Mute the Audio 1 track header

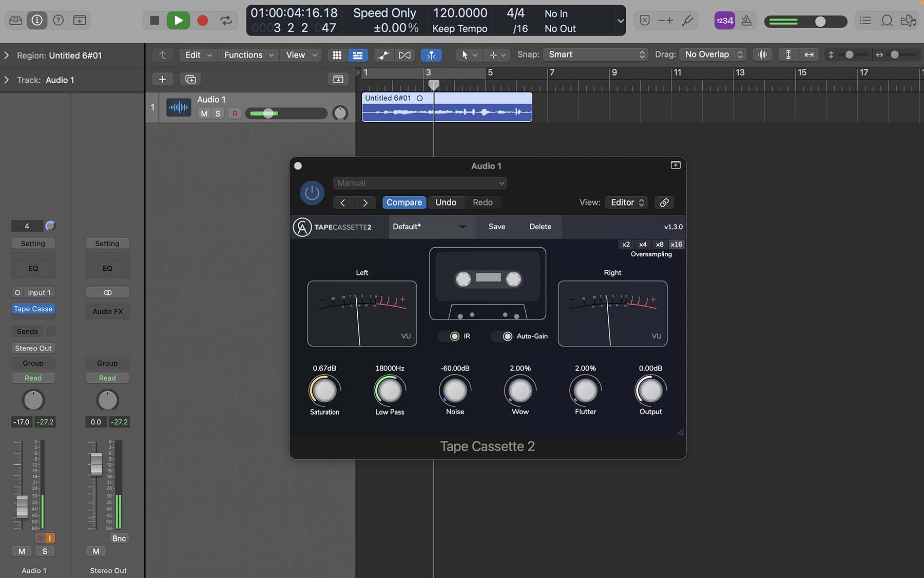click(204, 114)
